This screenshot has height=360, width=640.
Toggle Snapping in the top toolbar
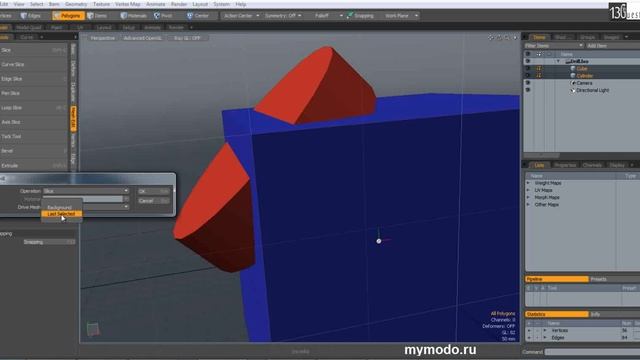click(x=360, y=16)
